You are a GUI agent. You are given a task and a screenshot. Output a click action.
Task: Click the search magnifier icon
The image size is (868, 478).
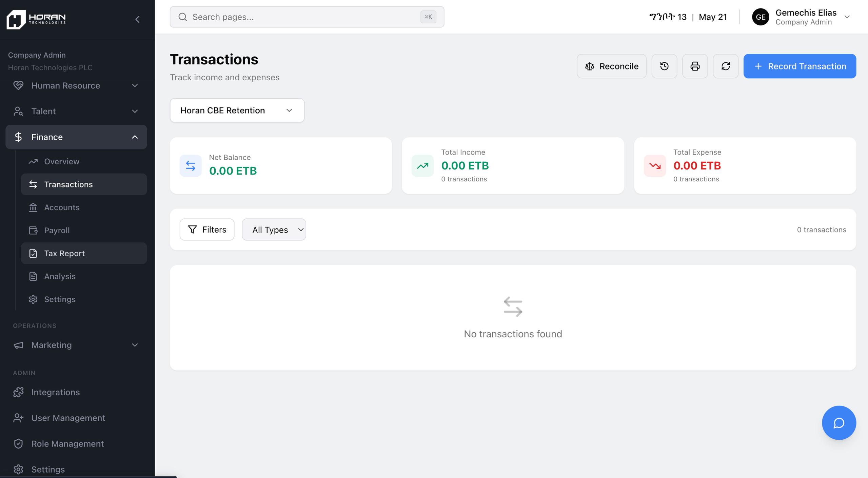183,17
